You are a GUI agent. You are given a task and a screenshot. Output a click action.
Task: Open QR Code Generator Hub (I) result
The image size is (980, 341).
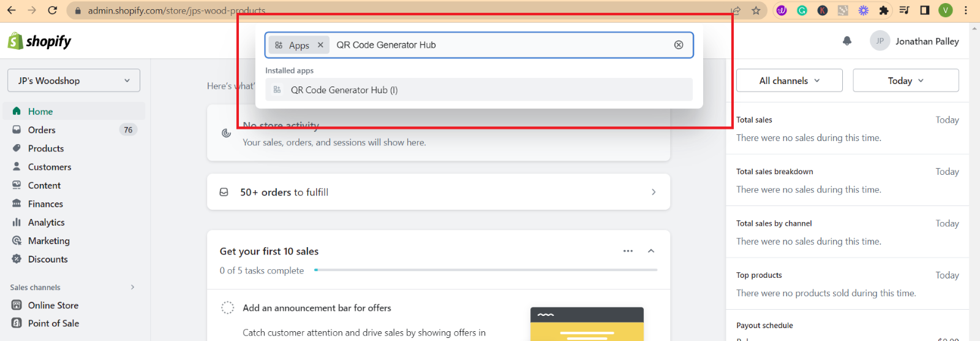coord(479,90)
